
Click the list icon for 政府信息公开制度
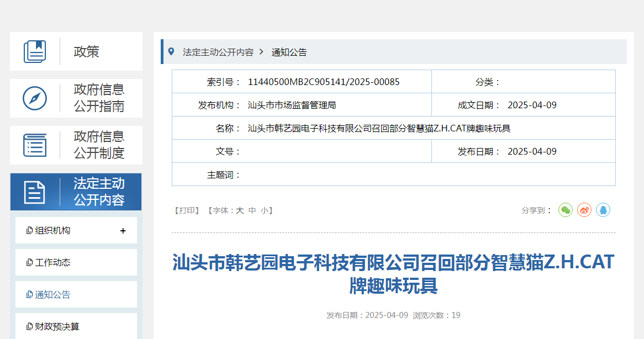35,145
